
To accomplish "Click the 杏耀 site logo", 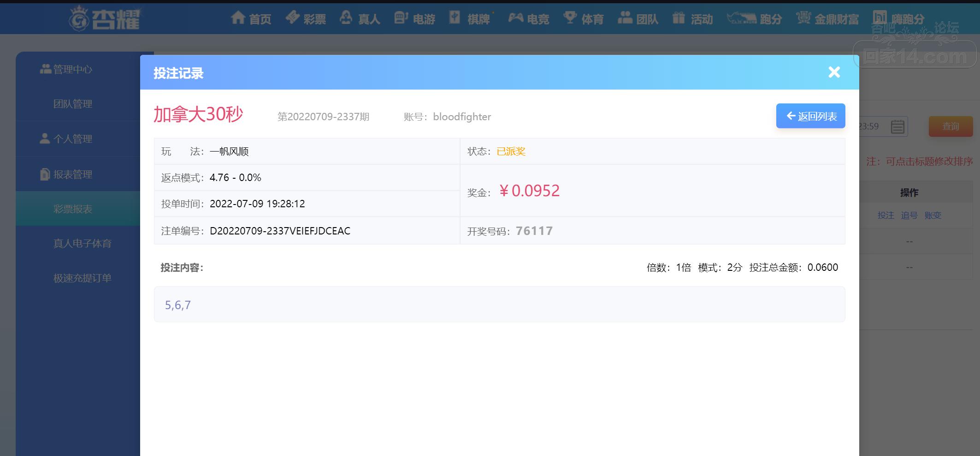I will 105,19.
